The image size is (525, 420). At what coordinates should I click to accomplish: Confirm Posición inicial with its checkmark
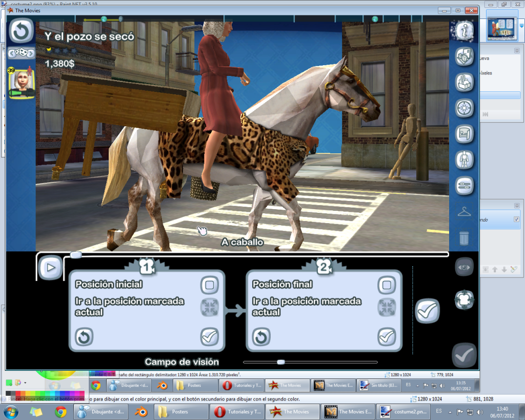pyautogui.click(x=210, y=336)
